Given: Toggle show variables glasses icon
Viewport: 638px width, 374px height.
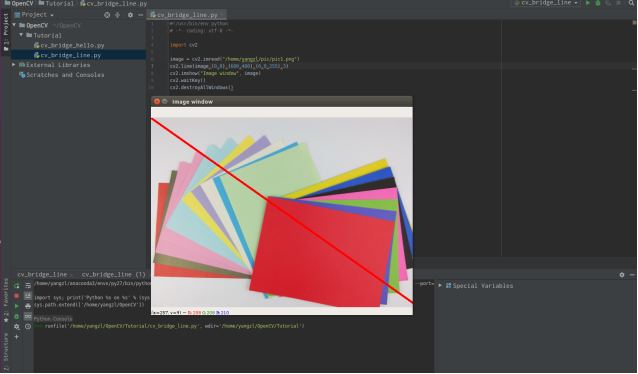Looking at the screenshot, I should click(x=28, y=316).
